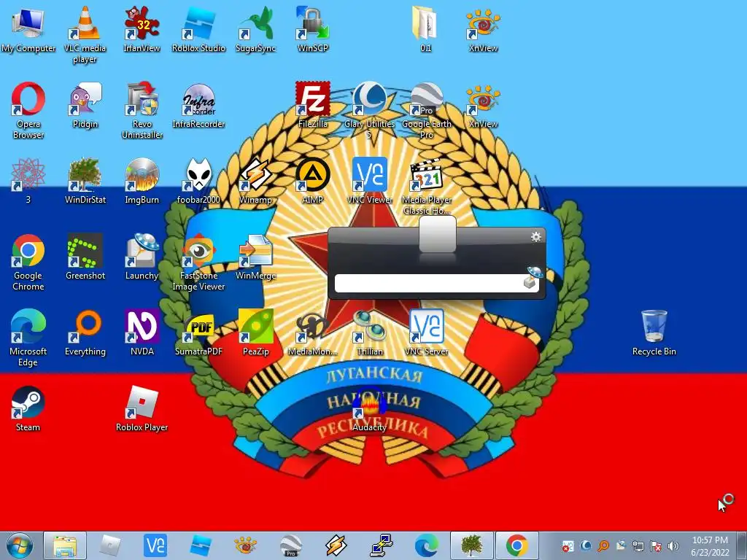
Task: Click the Everything magnifier tray icon
Action: pos(603,546)
